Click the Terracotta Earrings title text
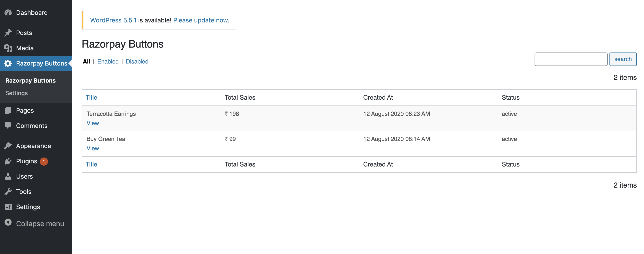 (x=111, y=114)
